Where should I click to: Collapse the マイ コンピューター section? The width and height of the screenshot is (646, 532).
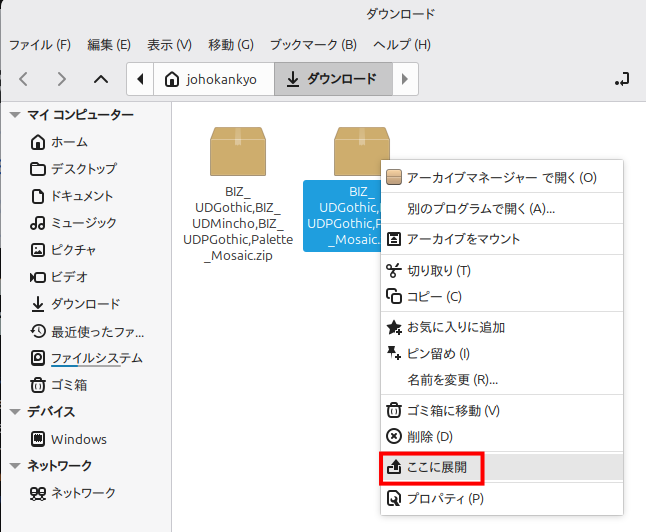(x=14, y=115)
